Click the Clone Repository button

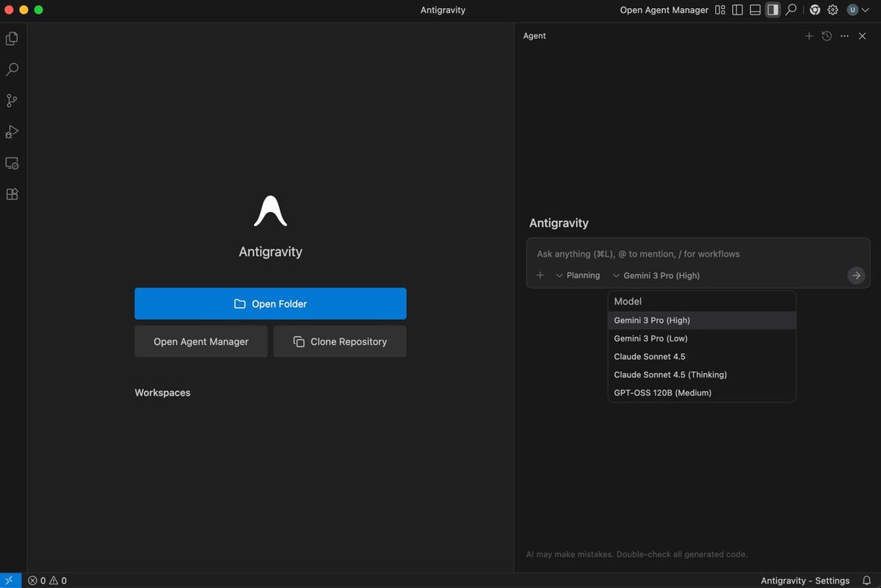[340, 341]
